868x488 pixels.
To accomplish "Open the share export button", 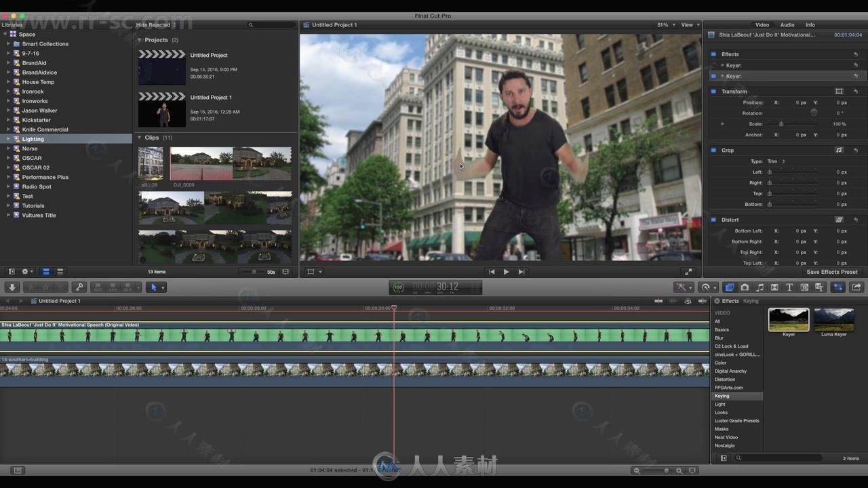I will coord(856,287).
